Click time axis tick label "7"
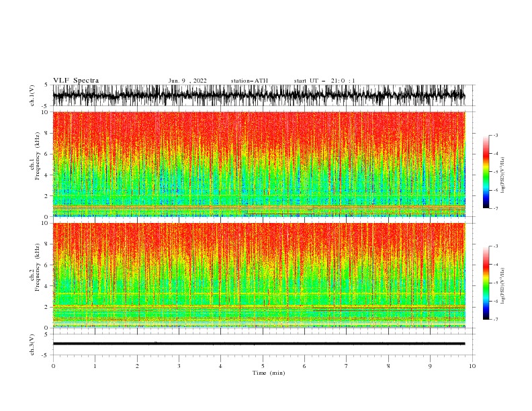532x411 pixels. (x=347, y=366)
